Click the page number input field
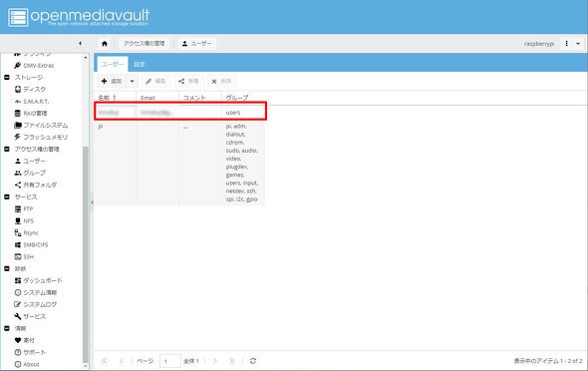 pos(169,361)
